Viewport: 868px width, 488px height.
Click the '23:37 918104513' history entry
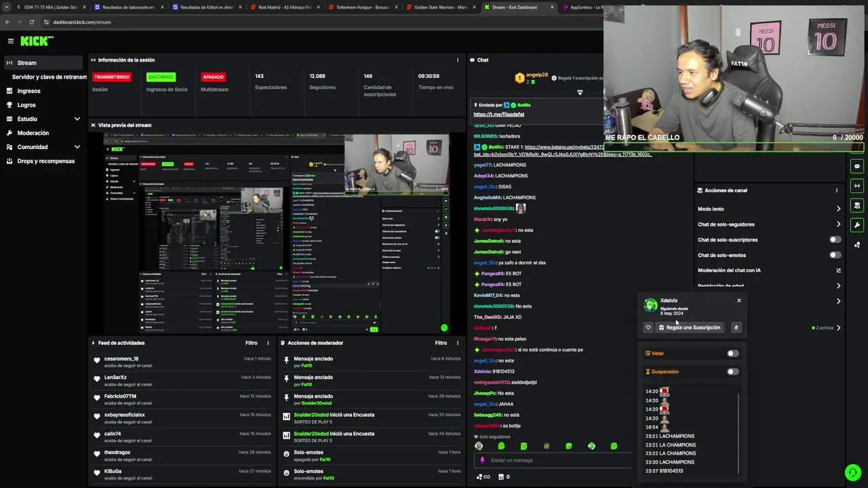[x=665, y=471]
